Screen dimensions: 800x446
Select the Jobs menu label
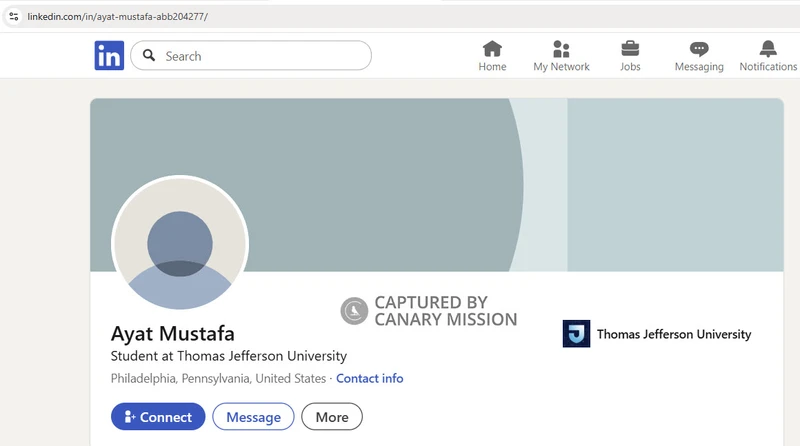(630, 66)
